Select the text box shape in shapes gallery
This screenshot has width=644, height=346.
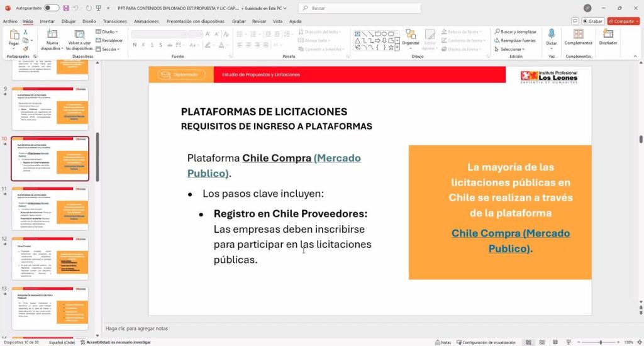(x=357, y=34)
